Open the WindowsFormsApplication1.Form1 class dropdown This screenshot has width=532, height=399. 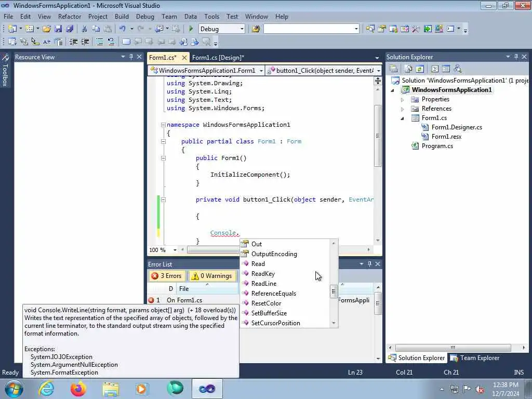click(261, 71)
